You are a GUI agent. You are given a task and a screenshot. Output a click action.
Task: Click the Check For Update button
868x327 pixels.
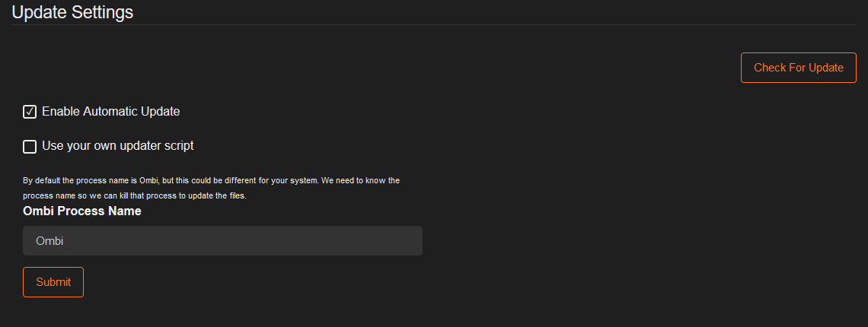coord(798,68)
